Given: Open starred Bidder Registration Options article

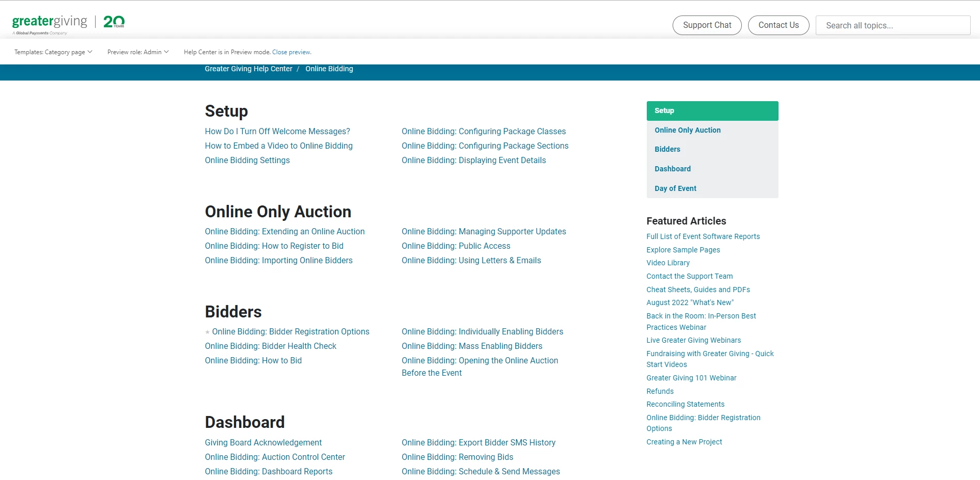Looking at the screenshot, I should coord(290,332).
